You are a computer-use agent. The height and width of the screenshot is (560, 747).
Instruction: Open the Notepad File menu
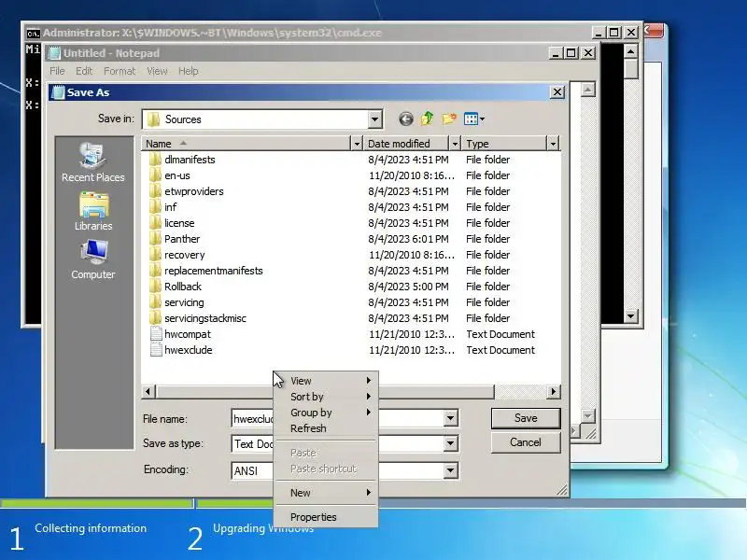pos(57,71)
